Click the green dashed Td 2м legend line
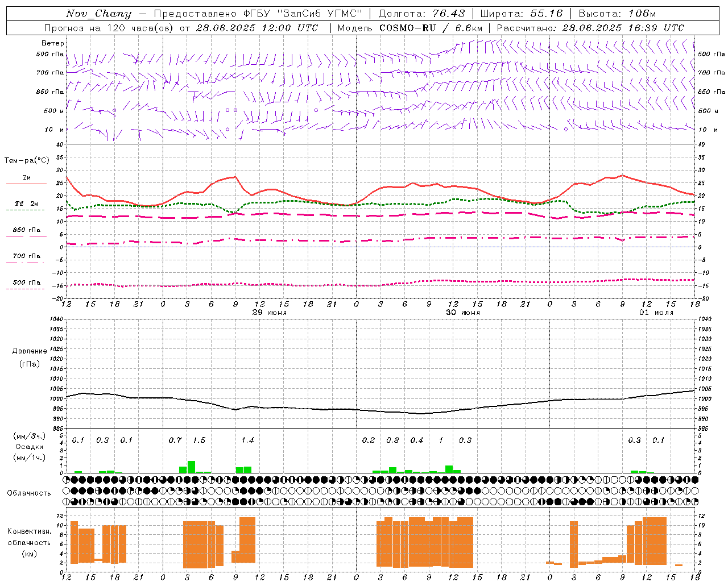Screen dimensions: 728x582 tap(26, 210)
